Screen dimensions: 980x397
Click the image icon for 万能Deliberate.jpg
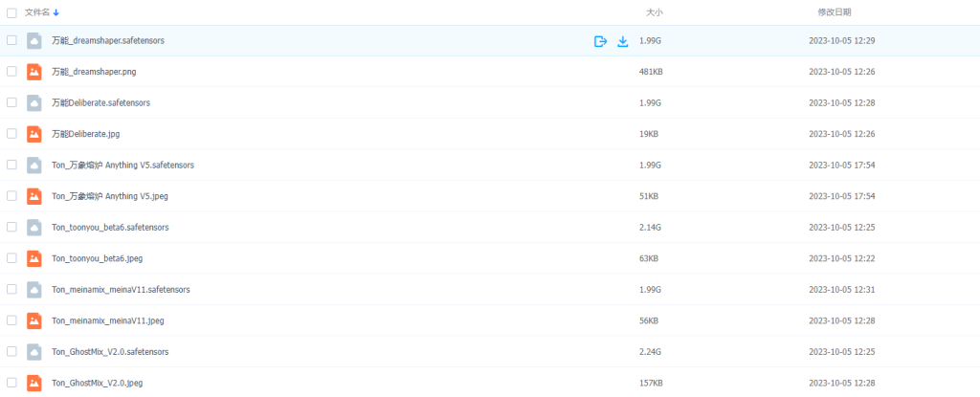[x=34, y=134]
